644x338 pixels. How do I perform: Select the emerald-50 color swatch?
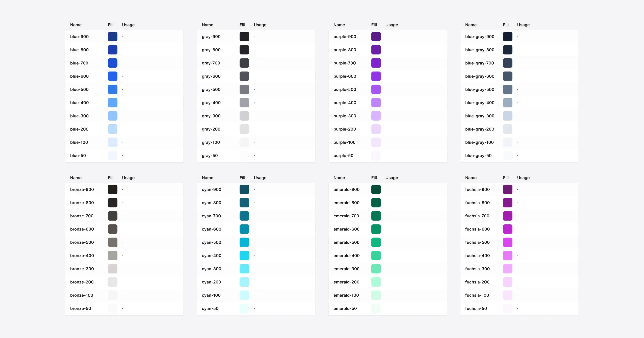[x=376, y=308]
